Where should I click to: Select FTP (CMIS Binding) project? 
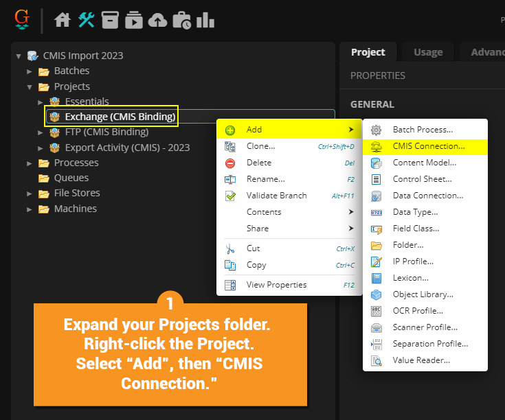(x=106, y=132)
